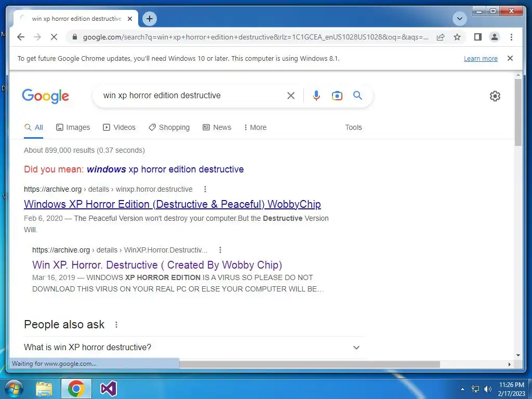Open options menu for second archive.org result

220,250
